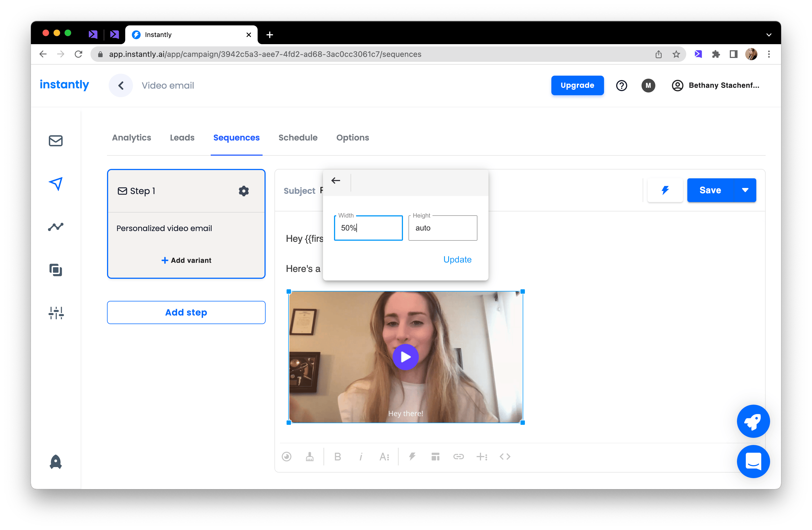Viewport: 812px width, 530px height.
Task: Open the chat support floating button
Action: point(753,461)
